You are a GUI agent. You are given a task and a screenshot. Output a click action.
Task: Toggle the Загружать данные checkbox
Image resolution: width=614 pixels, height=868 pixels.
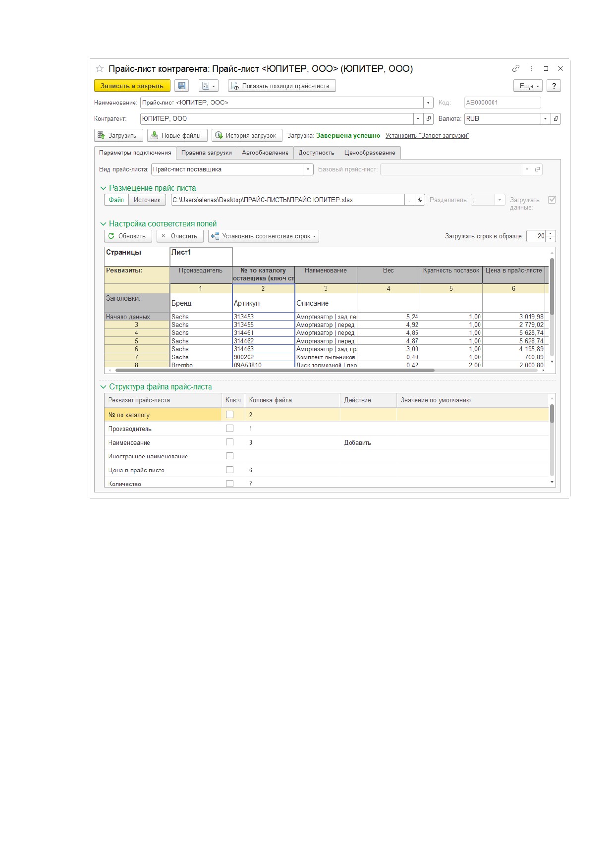pyautogui.click(x=552, y=200)
